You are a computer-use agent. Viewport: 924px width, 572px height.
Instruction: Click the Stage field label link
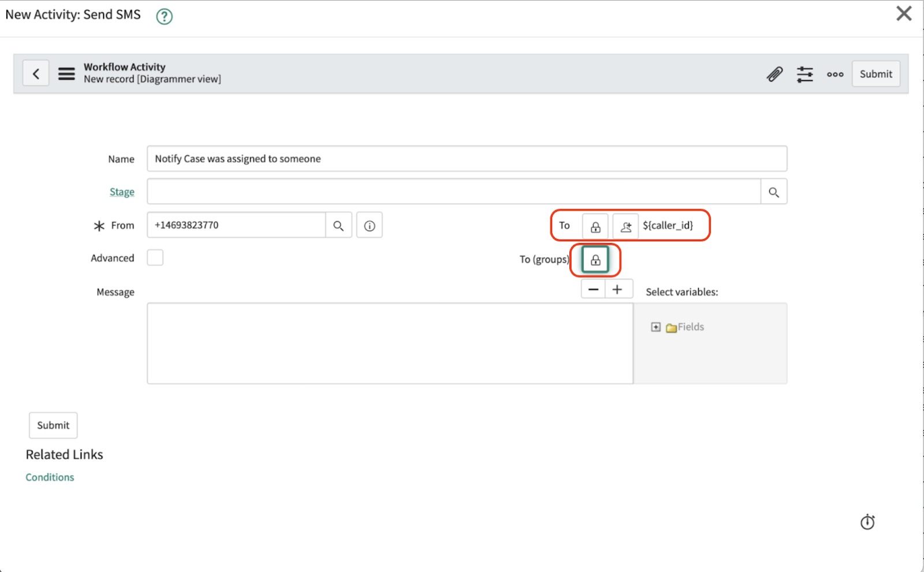[122, 192]
